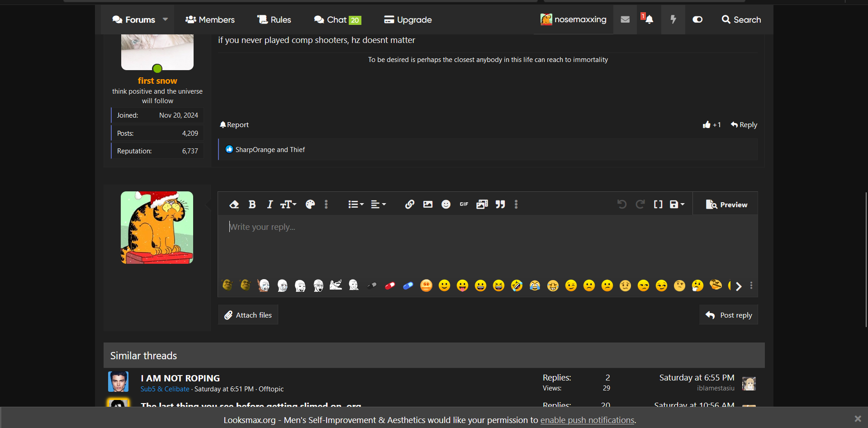The height and width of the screenshot is (428, 868).
Task: Insert a link using the chain icon
Action: click(x=409, y=204)
